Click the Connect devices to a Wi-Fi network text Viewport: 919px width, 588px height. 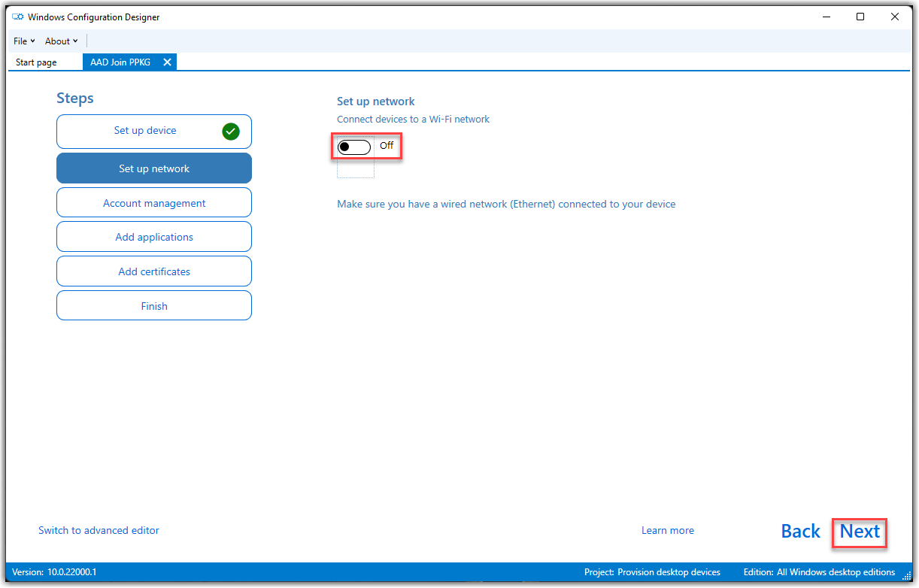pos(413,119)
